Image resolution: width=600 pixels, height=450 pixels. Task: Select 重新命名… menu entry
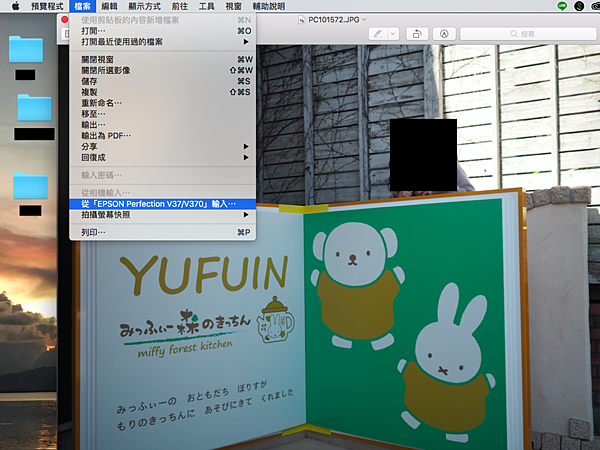click(x=163, y=103)
